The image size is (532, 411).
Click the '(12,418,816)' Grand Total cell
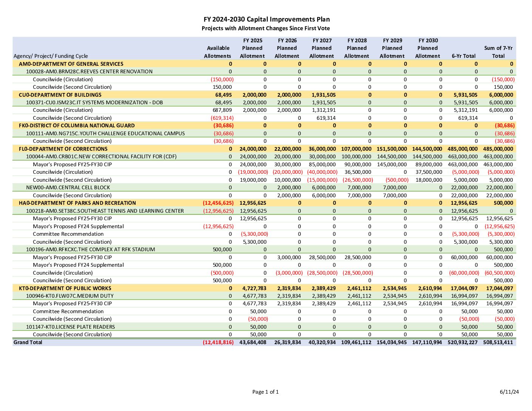coord(218,342)
